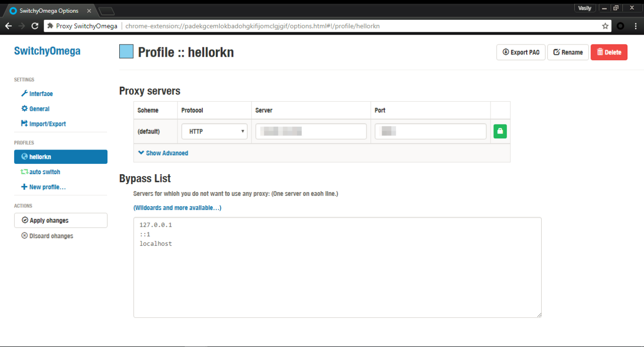
Task: Open the Chrome three-dot menu
Action: (635, 26)
